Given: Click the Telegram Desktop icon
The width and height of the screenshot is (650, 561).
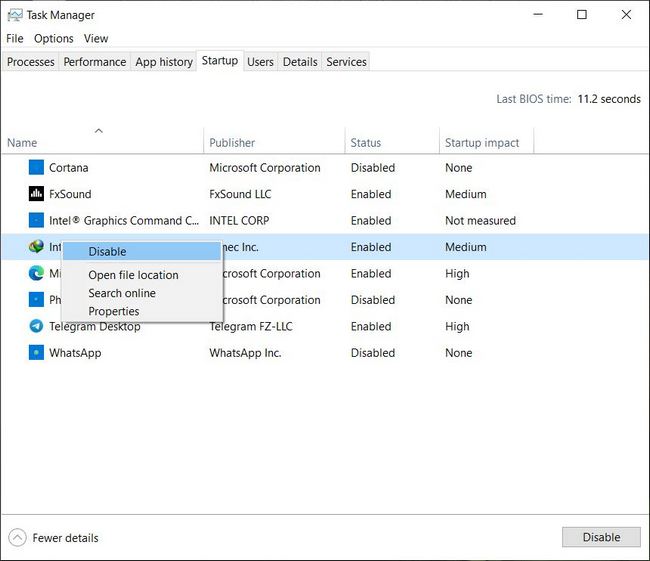Looking at the screenshot, I should (x=36, y=326).
